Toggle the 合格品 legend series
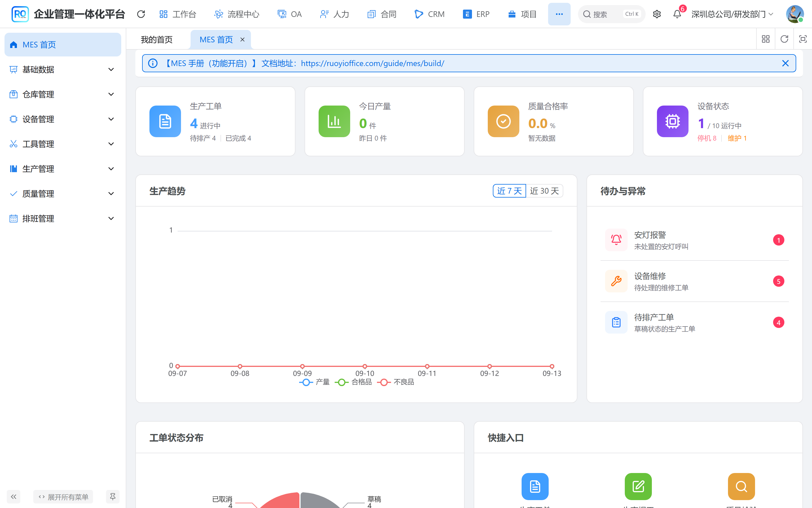Viewport: 812px width, 508px height. [353, 382]
